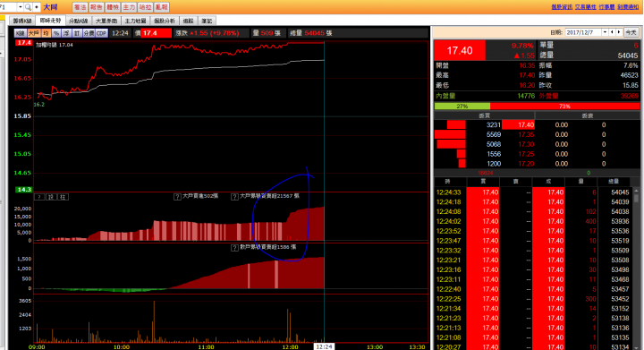The width and height of the screenshot is (644, 350).
Task: Open the date picker dropdown for 2017/12/7
Action: point(605,32)
